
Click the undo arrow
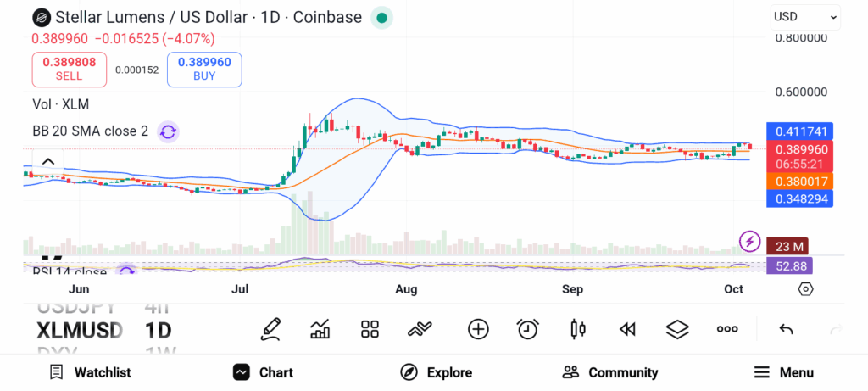pyautogui.click(x=786, y=329)
